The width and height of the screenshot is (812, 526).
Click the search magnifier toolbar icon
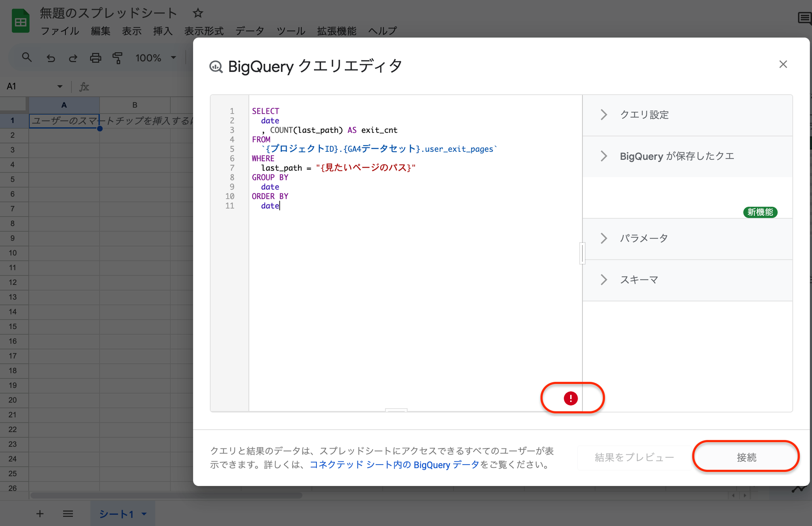coord(27,58)
